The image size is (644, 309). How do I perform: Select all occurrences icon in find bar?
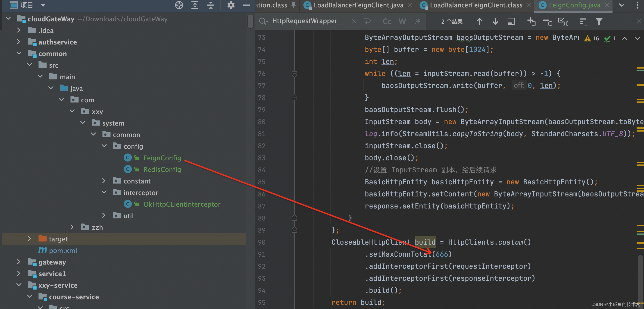(x=563, y=22)
